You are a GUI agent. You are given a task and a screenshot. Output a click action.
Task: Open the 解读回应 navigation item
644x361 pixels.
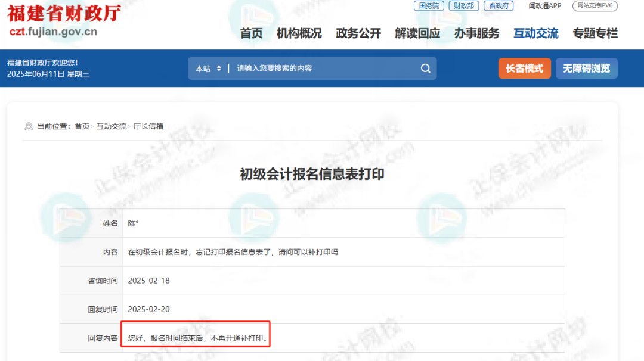point(417,33)
